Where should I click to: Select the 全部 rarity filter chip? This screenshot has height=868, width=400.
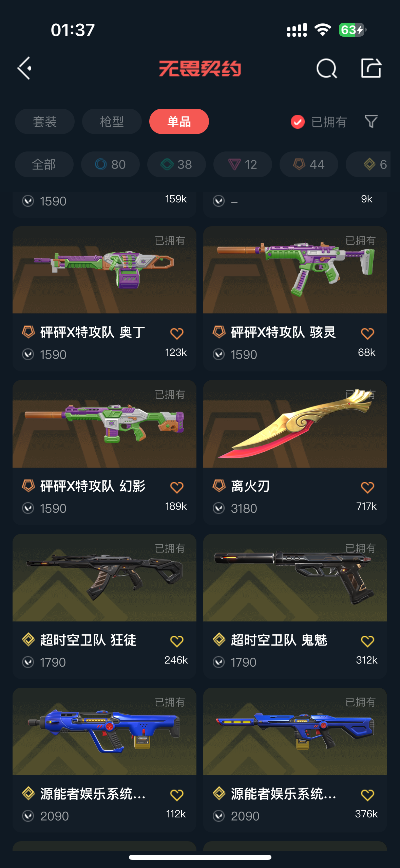click(x=44, y=164)
